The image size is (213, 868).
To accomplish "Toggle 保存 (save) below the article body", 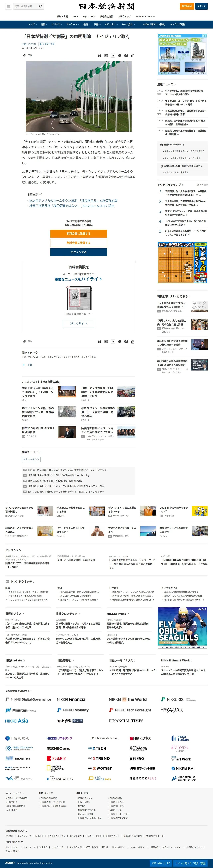I will click(27, 341).
